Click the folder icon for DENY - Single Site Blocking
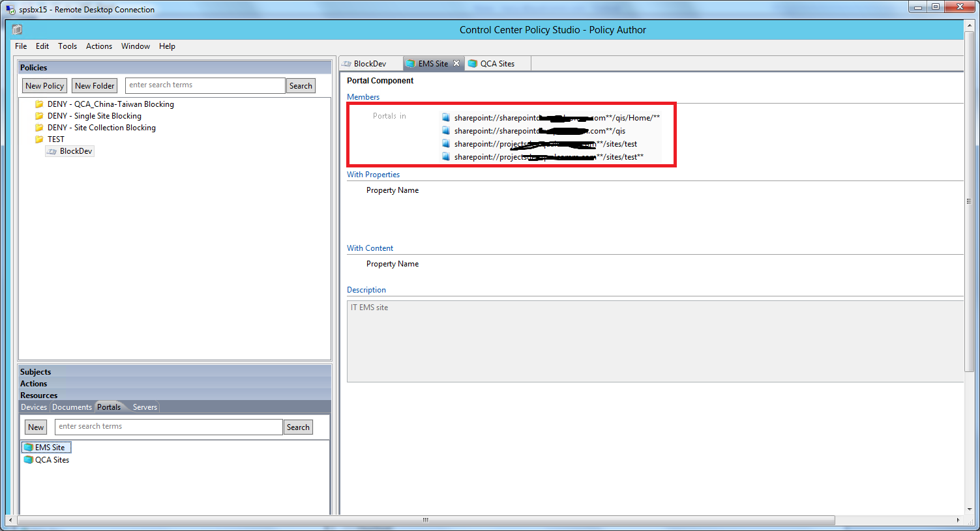 (x=39, y=115)
